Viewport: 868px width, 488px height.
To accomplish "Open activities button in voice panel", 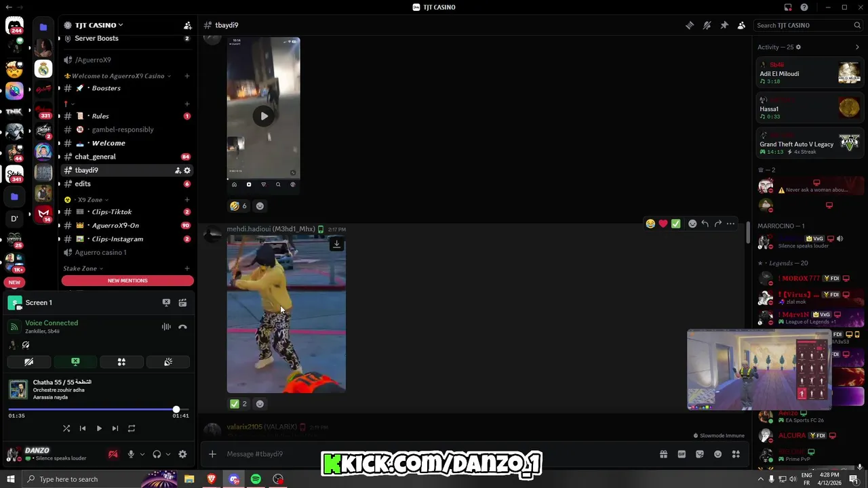I will pyautogui.click(x=121, y=362).
